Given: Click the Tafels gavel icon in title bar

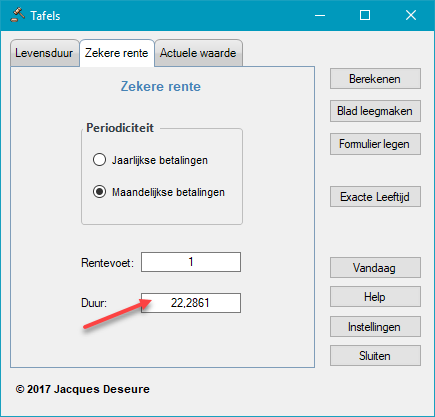Looking at the screenshot, I should (18, 15).
